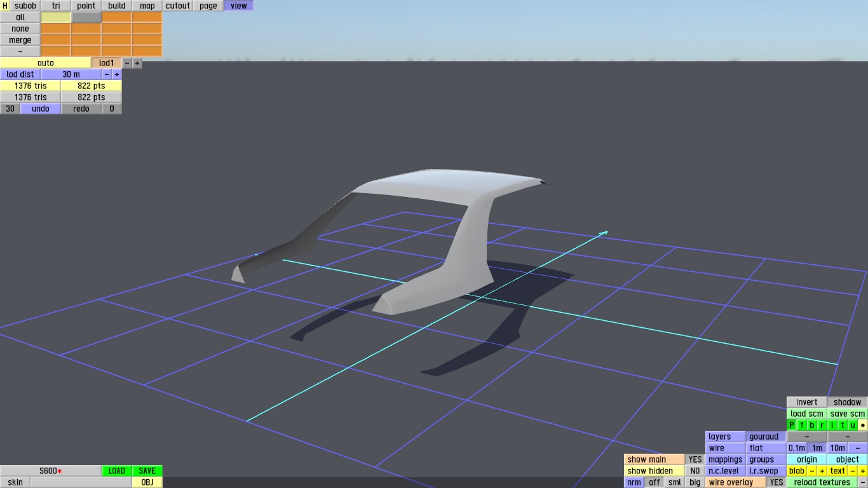868x488 pixels.
Task: Select the off option
Action: (654, 482)
